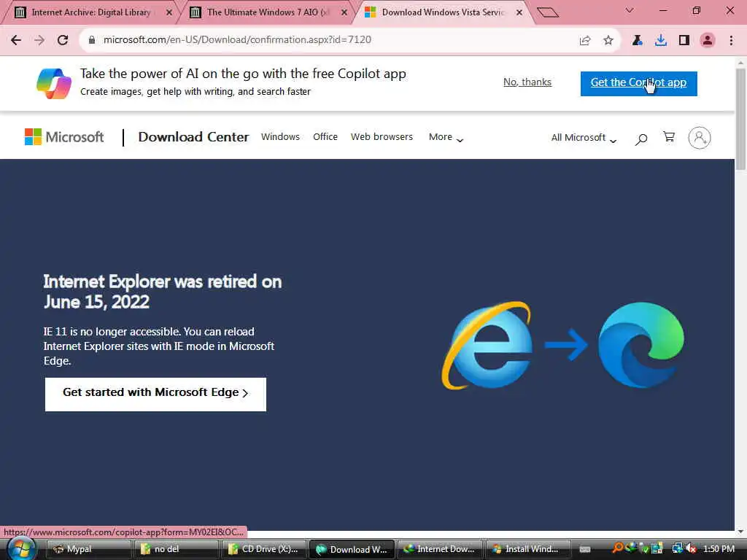Click the forward navigation arrow
Image resolution: width=747 pixels, height=560 pixels.
[39, 40]
